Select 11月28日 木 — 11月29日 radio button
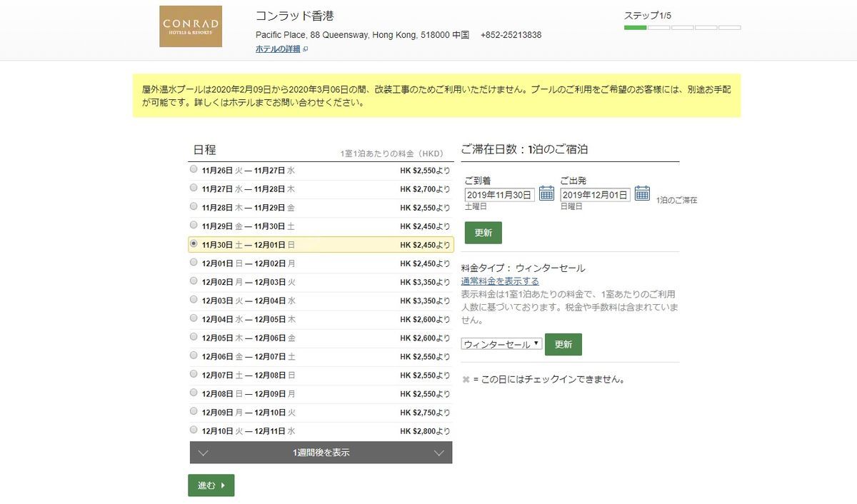This screenshot has width=857, height=504. coord(194,206)
